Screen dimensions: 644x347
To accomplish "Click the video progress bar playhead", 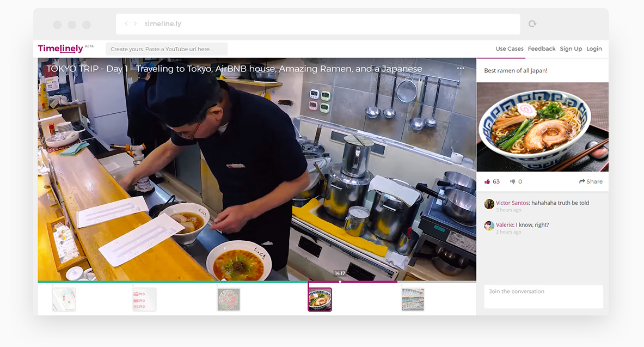I will (340, 282).
